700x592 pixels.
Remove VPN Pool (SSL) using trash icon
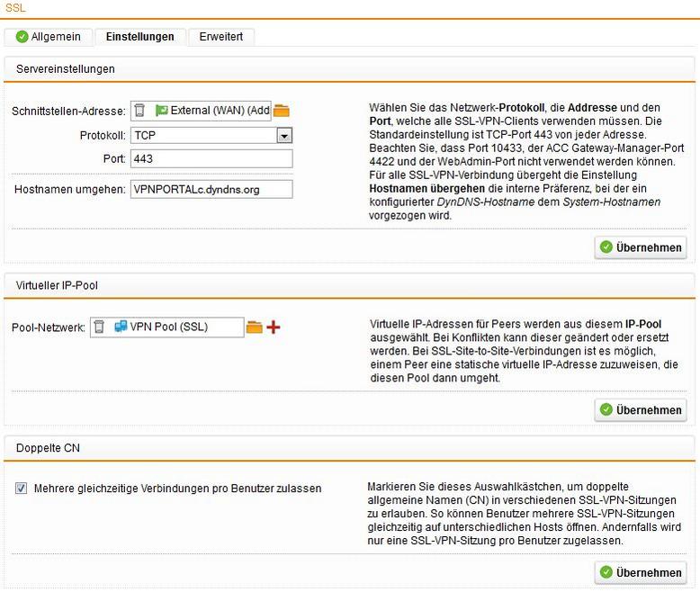pyautogui.click(x=100, y=327)
